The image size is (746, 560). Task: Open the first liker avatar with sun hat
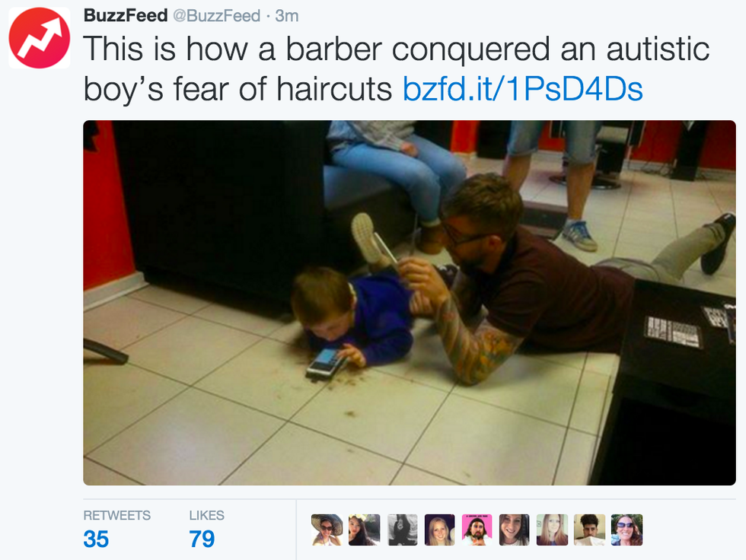327,530
